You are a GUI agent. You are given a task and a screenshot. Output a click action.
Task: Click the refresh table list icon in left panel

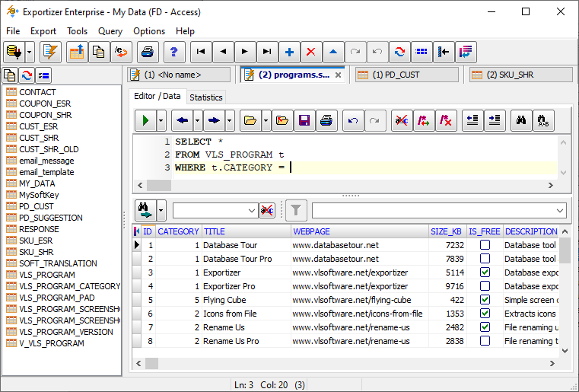pyautogui.click(x=27, y=75)
